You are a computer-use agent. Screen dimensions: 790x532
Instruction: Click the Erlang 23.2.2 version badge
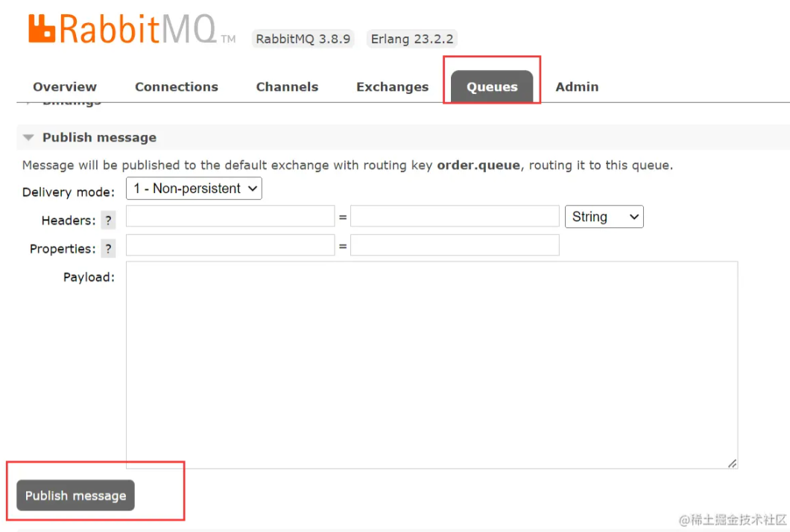pyautogui.click(x=412, y=39)
